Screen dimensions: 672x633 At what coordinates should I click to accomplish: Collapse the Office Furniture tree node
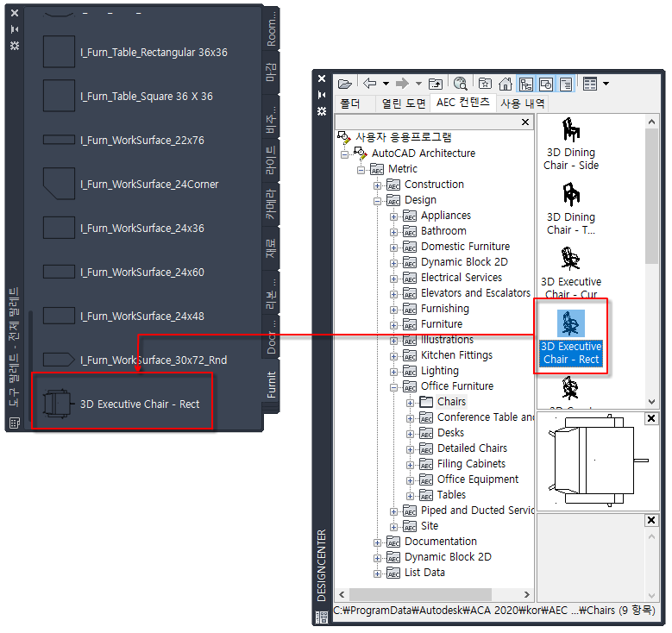click(x=393, y=387)
